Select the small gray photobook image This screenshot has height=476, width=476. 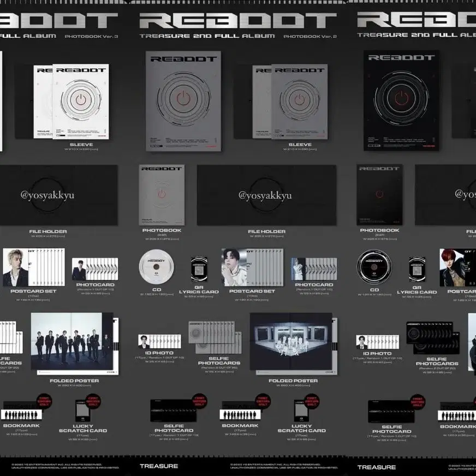coord(162,195)
